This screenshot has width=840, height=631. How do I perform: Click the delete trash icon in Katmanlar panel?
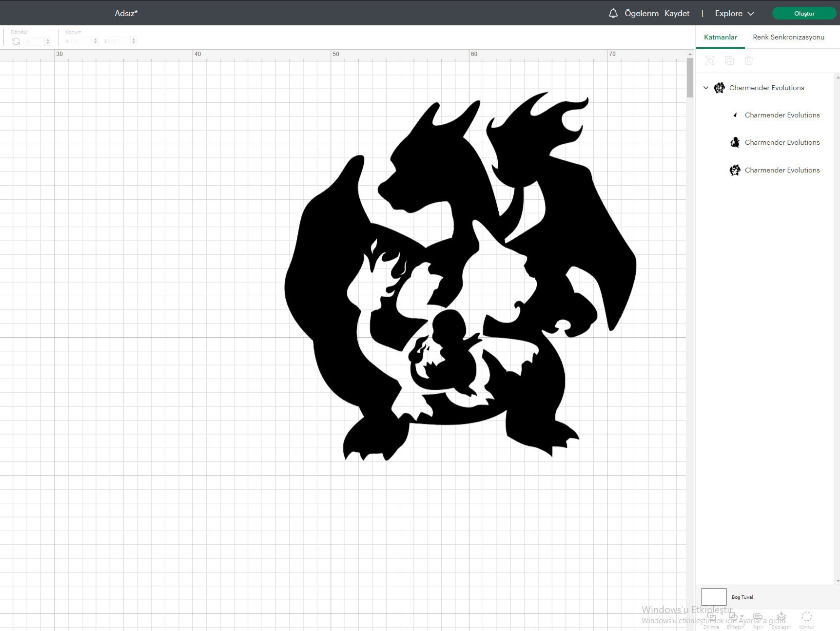pyautogui.click(x=749, y=60)
